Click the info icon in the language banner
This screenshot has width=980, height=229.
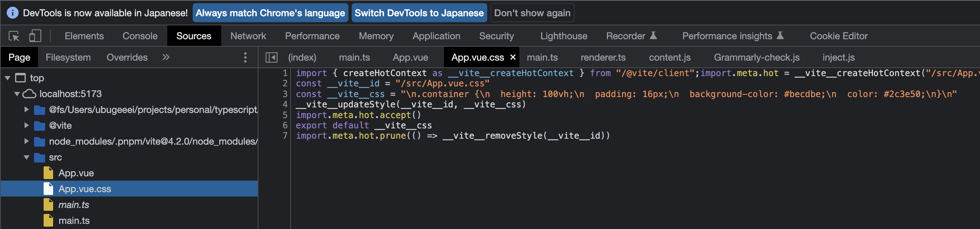(13, 13)
